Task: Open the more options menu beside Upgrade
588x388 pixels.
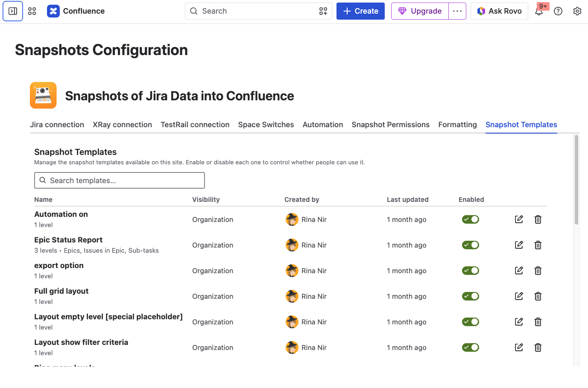Action: 457,11
